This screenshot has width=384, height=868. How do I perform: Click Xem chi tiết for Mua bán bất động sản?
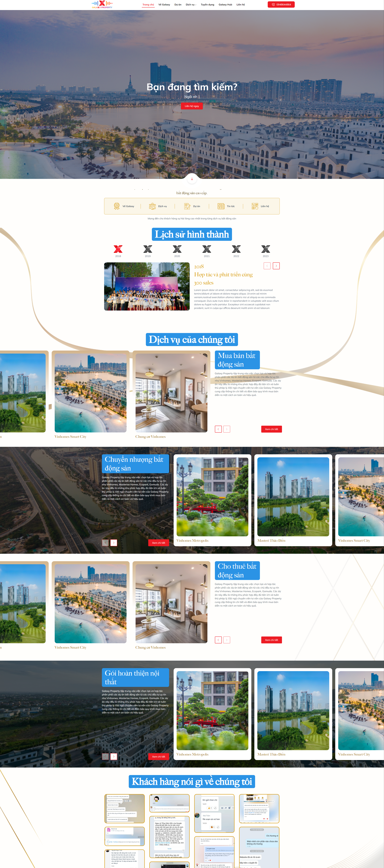tap(271, 429)
